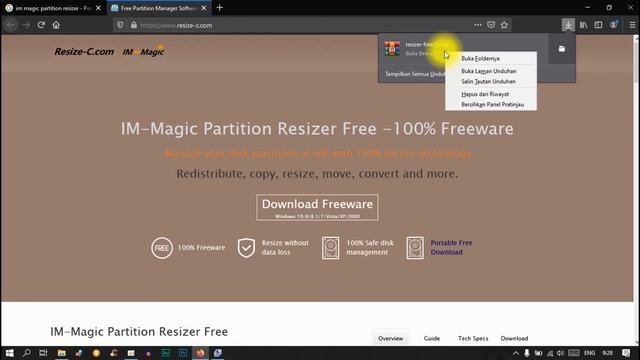The image size is (640, 360).
Task: Open the page actions three-dot menu
Action: [x=478, y=25]
